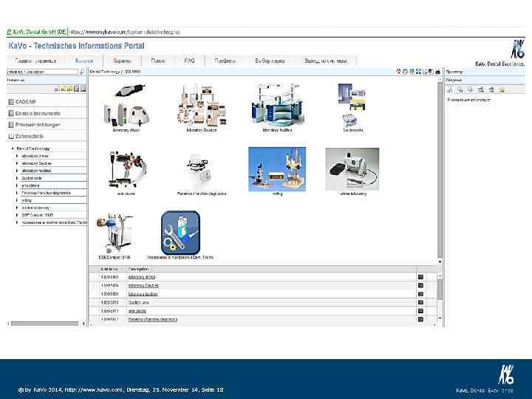532x399 pixels.
Task: Open the laboratory drives thumbnail
Action: coord(126,105)
